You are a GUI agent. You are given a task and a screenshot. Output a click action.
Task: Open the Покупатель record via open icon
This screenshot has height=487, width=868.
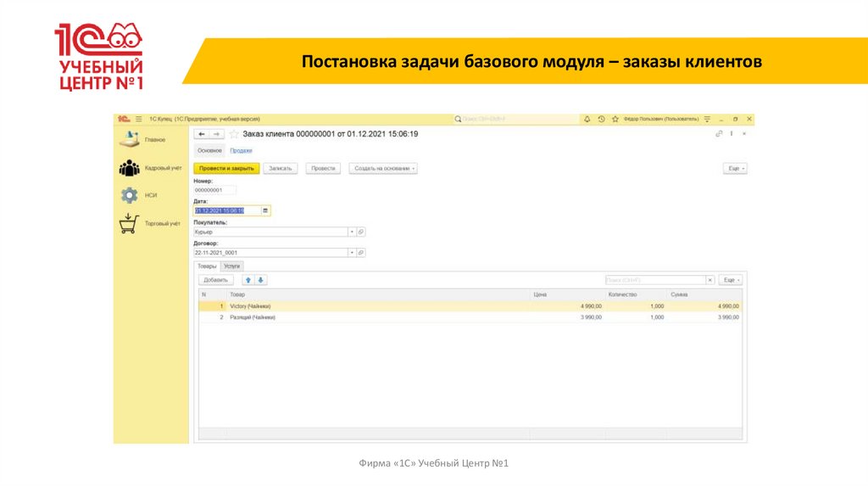(x=361, y=232)
